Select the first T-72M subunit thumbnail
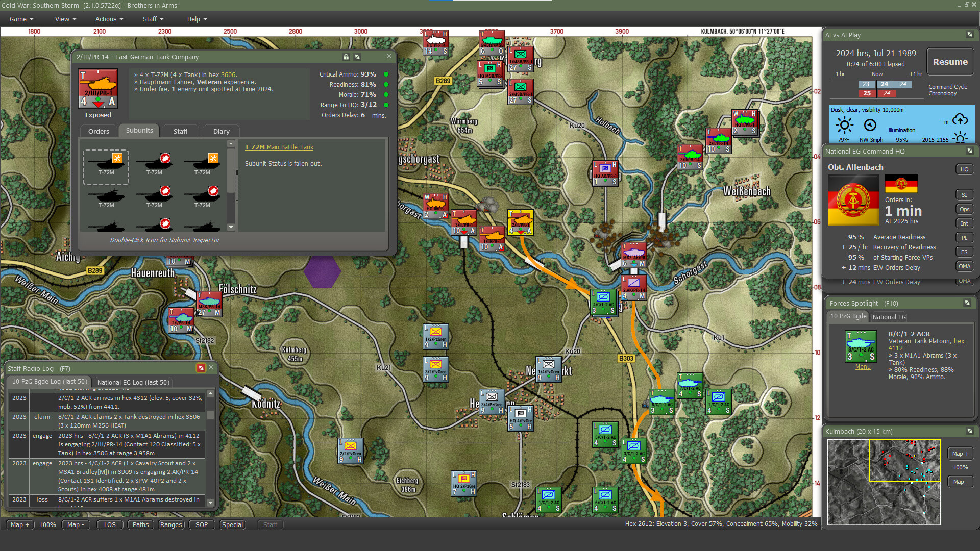Screen dimensions: 980x551 coord(106,163)
